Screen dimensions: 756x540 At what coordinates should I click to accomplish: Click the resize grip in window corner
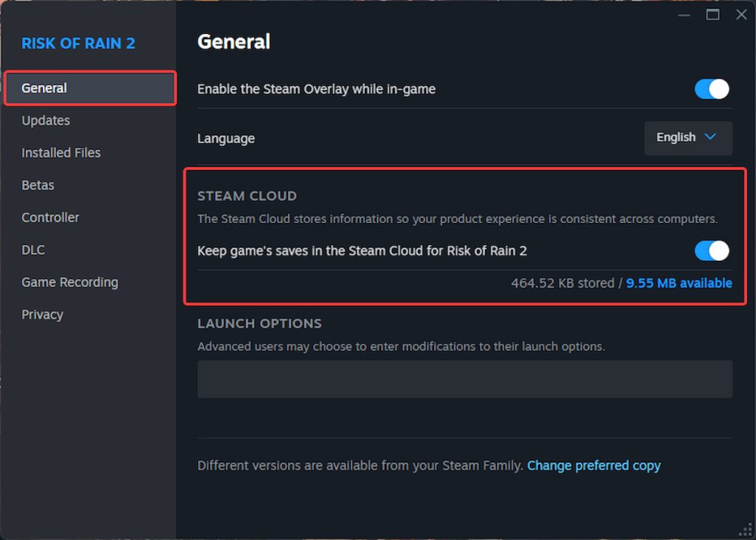pyautogui.click(x=746, y=530)
